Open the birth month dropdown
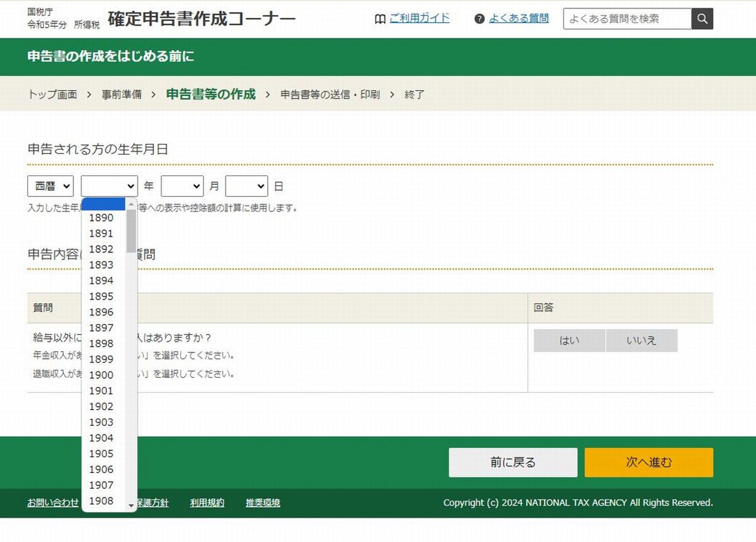 (x=182, y=186)
